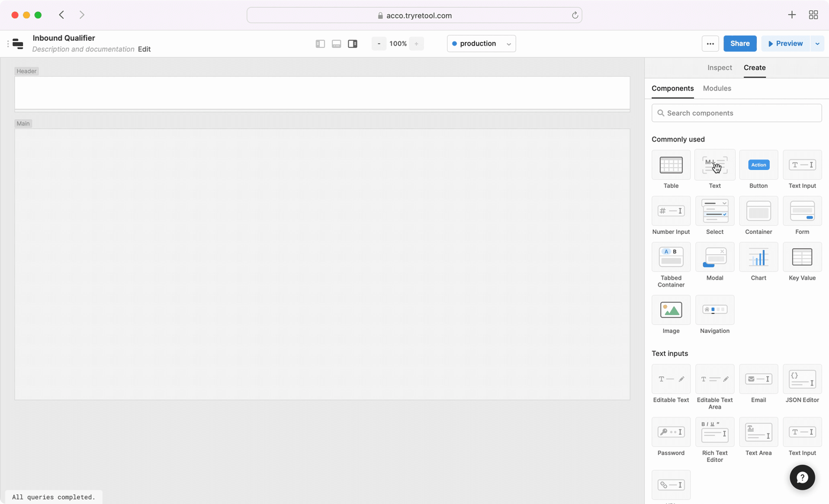
Task: Click Edit next to description
Action: point(144,50)
